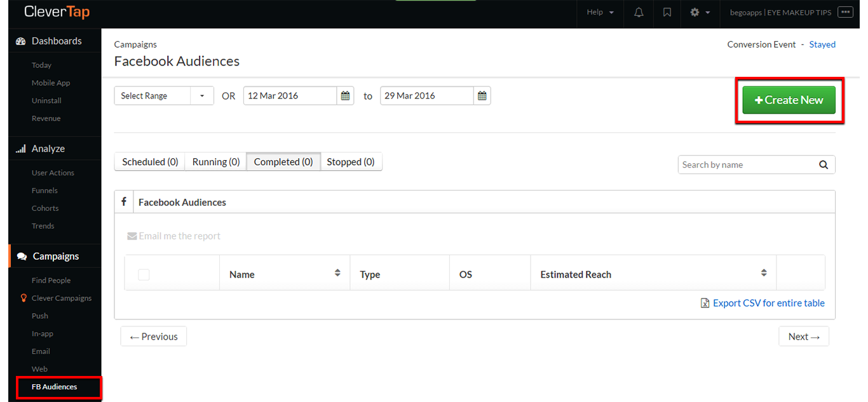This screenshot has height=402, width=868.
Task: Open Email campaigns
Action: point(41,352)
